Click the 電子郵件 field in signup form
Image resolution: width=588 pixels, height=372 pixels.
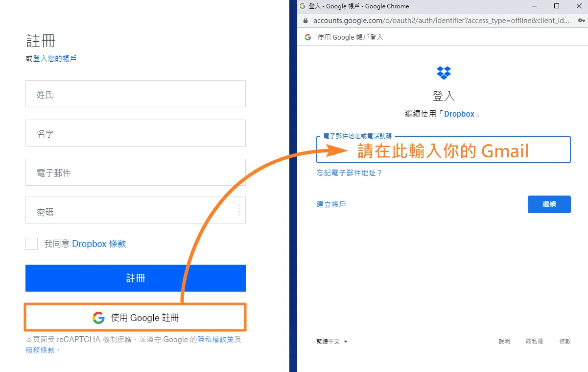click(136, 173)
